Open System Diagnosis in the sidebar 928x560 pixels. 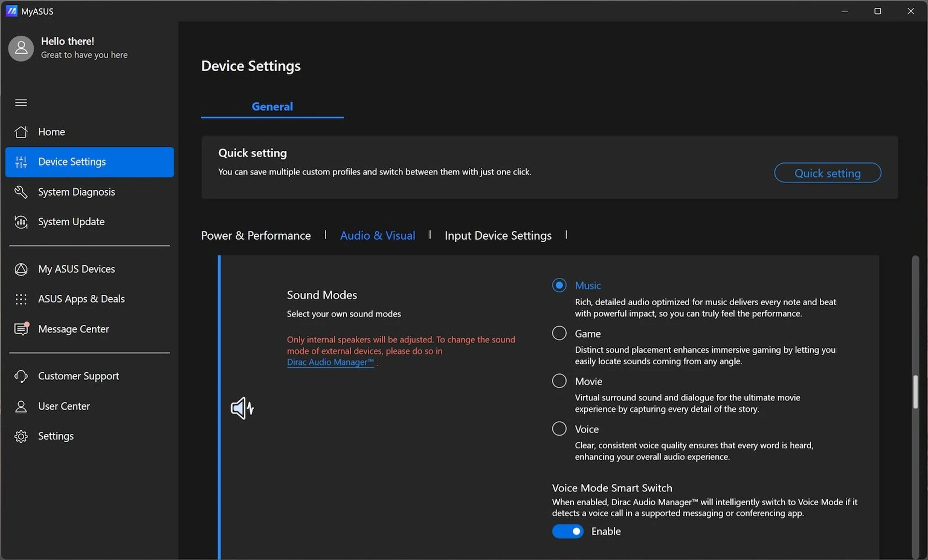tap(89, 192)
